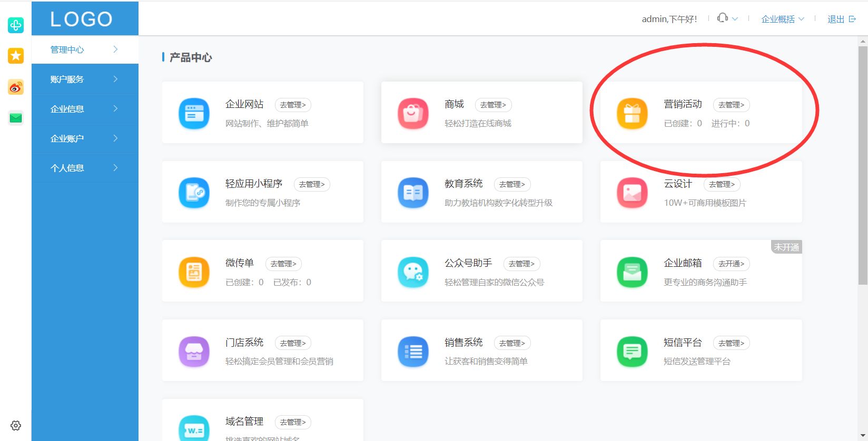The width and height of the screenshot is (868, 441).
Task: Click the 商城 shopping bag icon
Action: pos(413,113)
